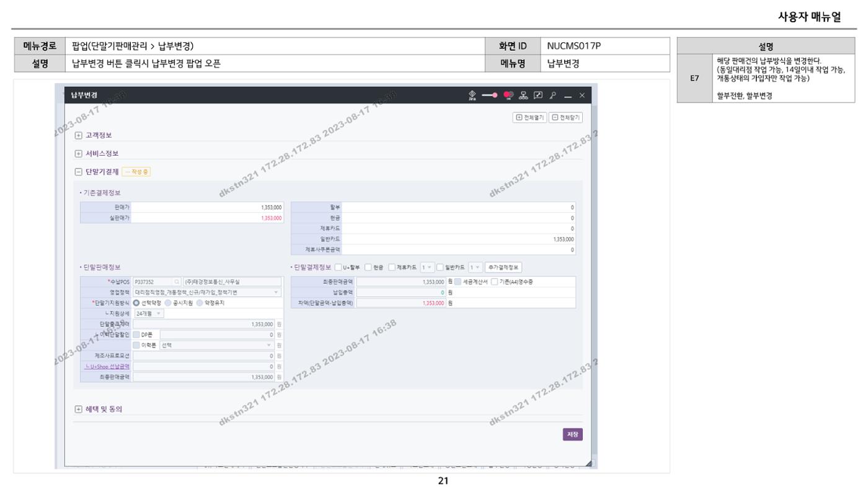Click the 실판매가 value 1,353,000
Image resolution: width=868 pixels, height=489 pixels.
click(x=273, y=218)
